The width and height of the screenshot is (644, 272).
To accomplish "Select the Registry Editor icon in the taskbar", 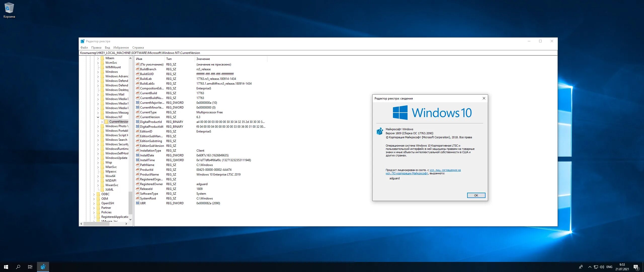I will (43, 267).
